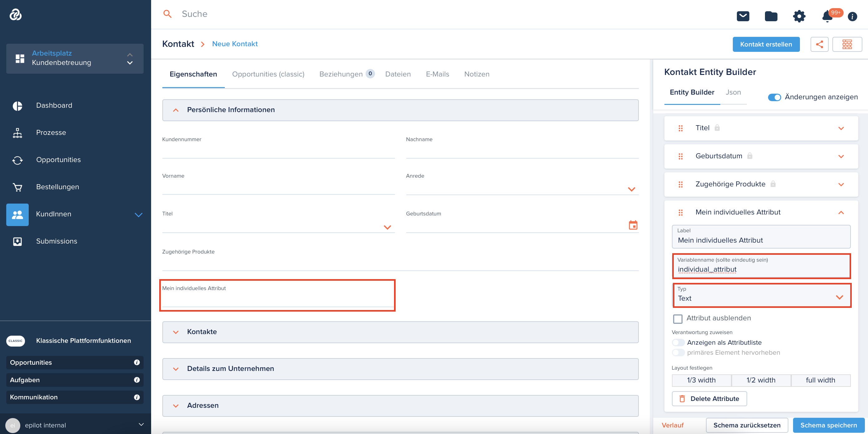Open epilot internal user menu
Image resolution: width=868 pixels, height=434 pixels.
tap(75, 425)
